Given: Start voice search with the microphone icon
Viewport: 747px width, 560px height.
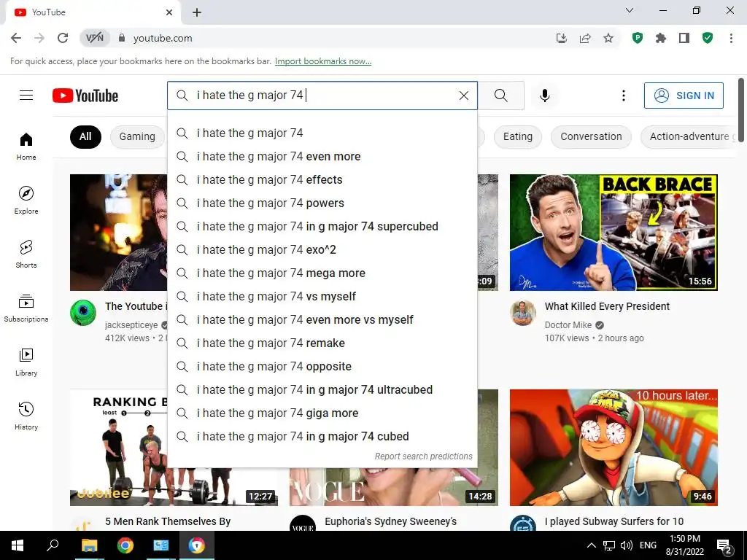Looking at the screenshot, I should (x=544, y=96).
